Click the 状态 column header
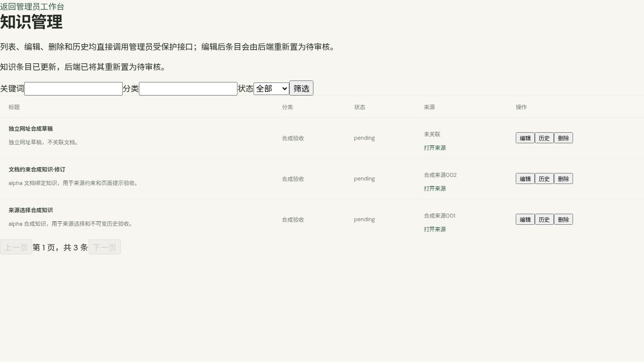This screenshot has width=644, height=362. [360, 107]
